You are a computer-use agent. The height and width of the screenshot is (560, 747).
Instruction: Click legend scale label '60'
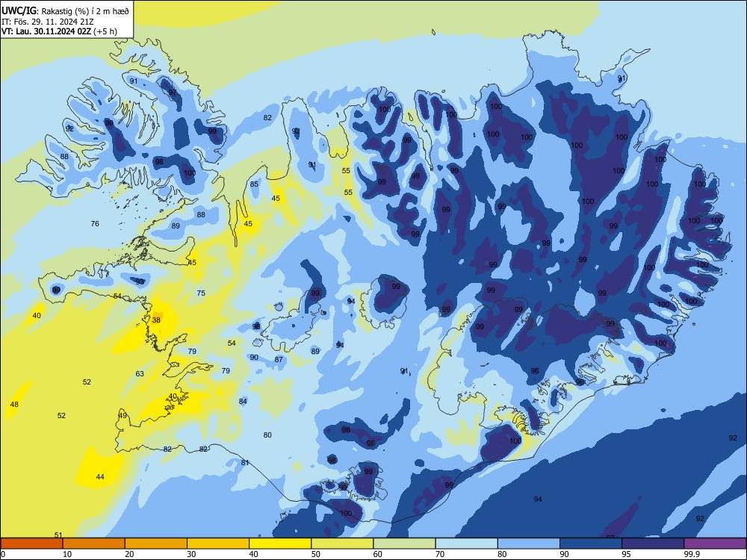pos(378,554)
